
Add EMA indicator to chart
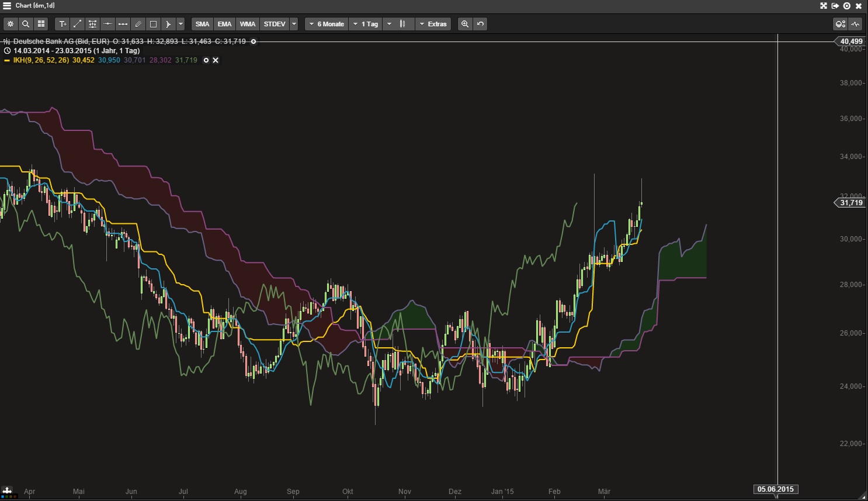(x=225, y=24)
